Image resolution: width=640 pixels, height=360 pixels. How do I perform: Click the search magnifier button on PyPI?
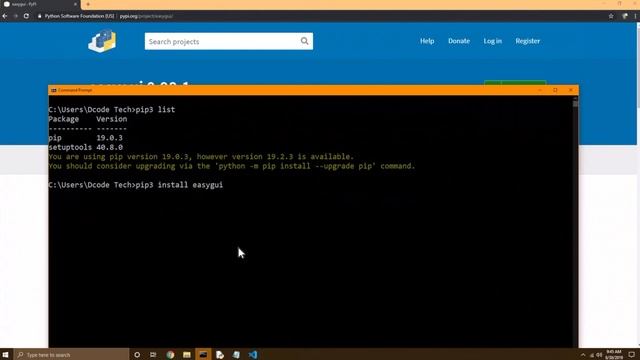tap(304, 41)
